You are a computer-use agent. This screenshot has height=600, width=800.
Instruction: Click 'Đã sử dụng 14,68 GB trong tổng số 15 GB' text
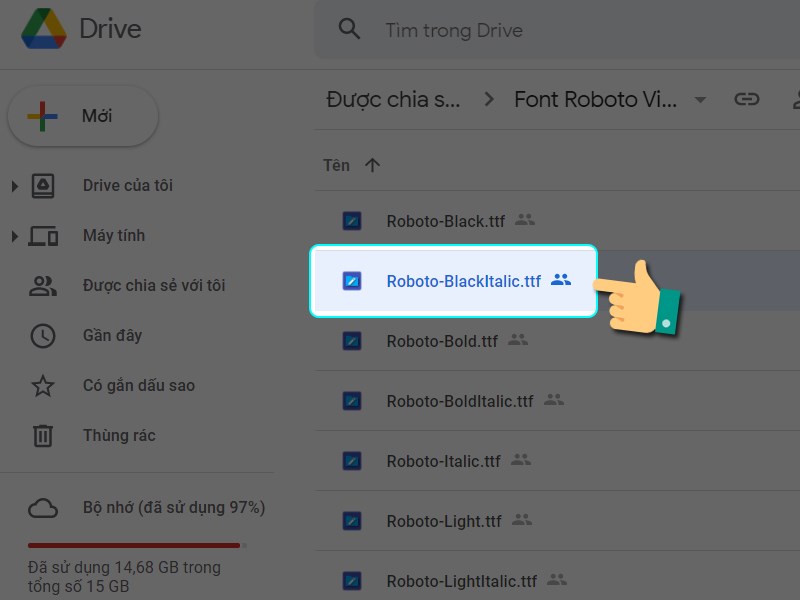coord(124,577)
